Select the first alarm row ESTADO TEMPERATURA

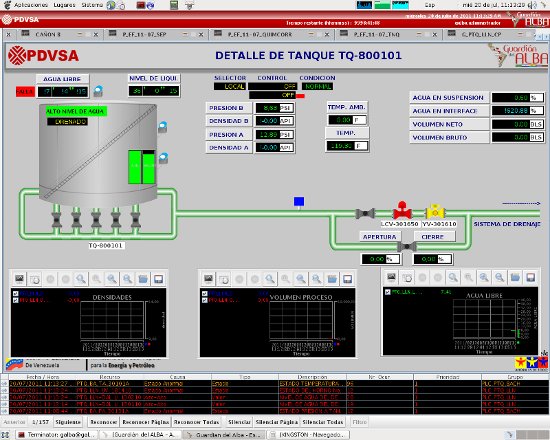point(275,384)
